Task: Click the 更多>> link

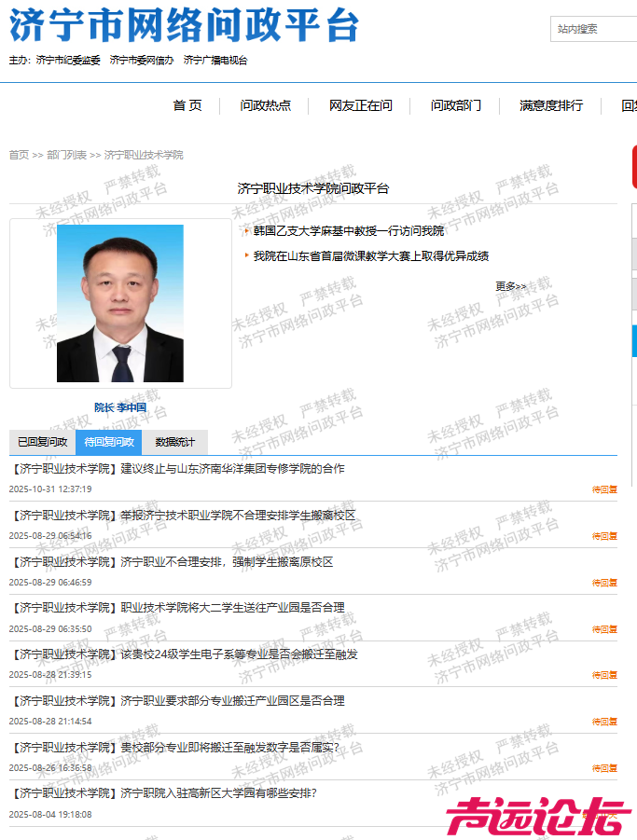Action: tap(510, 286)
